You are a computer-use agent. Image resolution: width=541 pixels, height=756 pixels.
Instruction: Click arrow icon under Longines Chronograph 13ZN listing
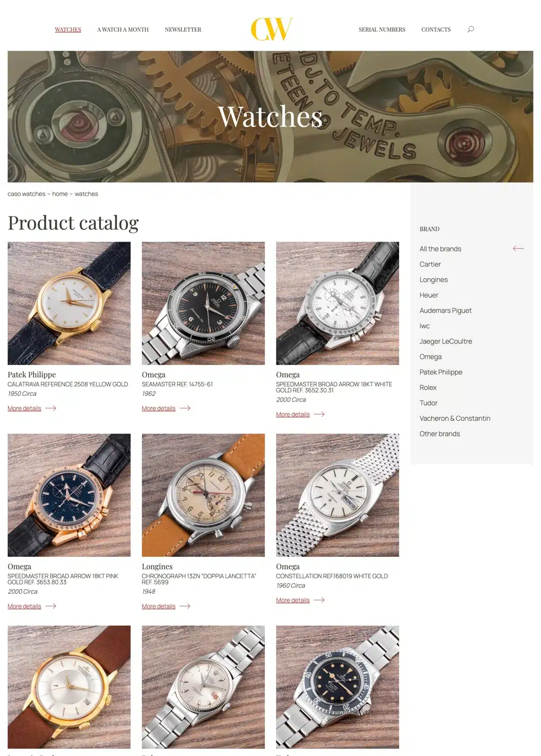tap(185, 606)
